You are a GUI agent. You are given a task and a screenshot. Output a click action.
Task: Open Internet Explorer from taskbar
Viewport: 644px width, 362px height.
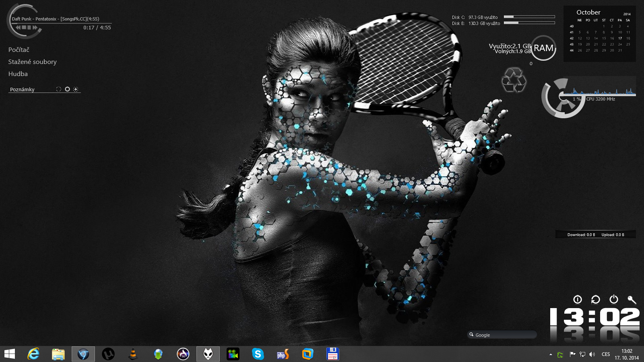pyautogui.click(x=33, y=354)
